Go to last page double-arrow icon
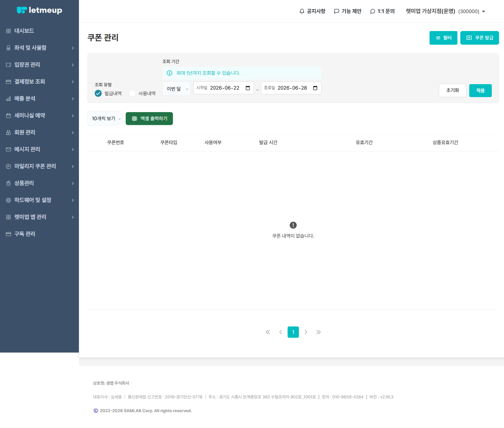This screenshot has width=504, height=428. (319, 332)
